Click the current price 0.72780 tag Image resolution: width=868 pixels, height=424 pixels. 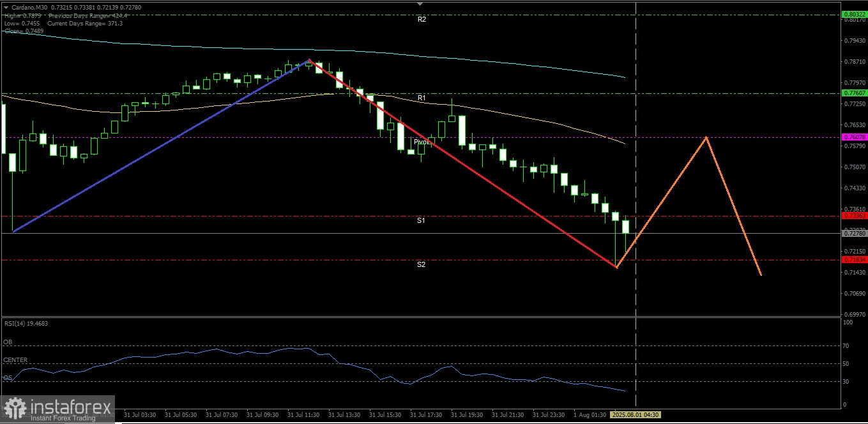(x=854, y=233)
